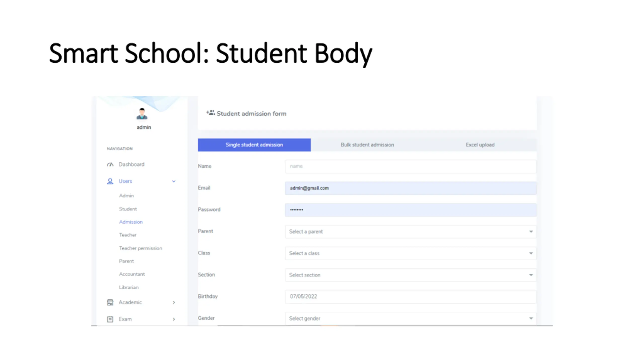Expand the Exam submenu arrow

174,319
